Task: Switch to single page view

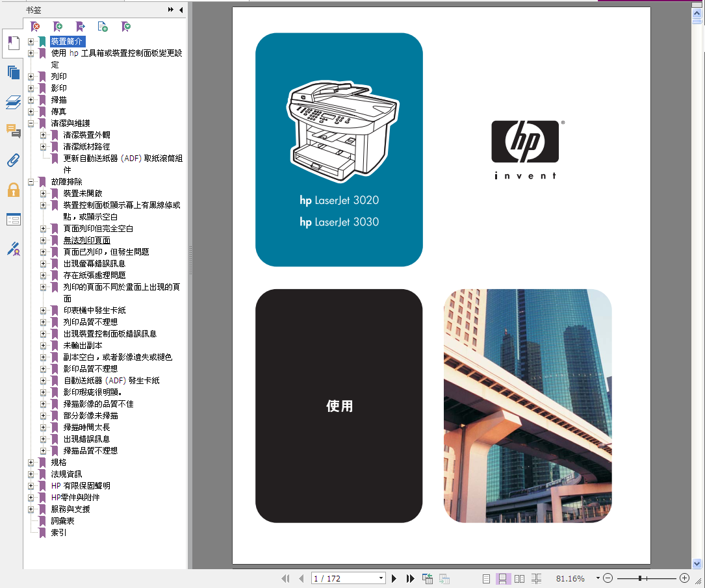Action: coord(486,578)
